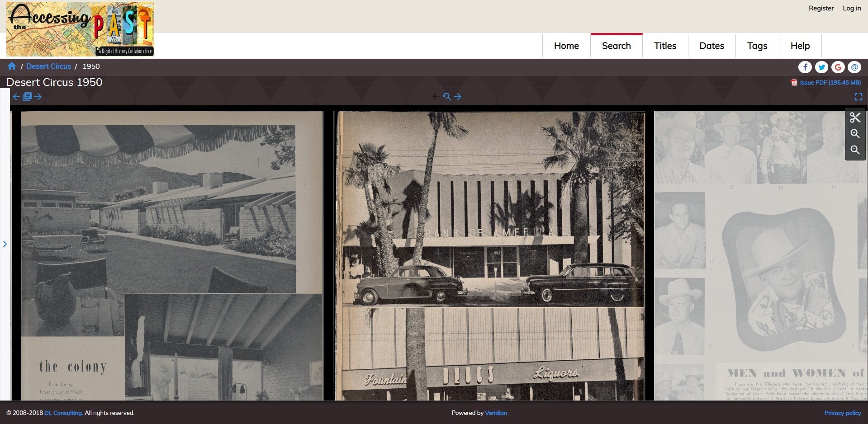Open the Titles navigation tab
This screenshot has width=868, height=424.
(664, 45)
